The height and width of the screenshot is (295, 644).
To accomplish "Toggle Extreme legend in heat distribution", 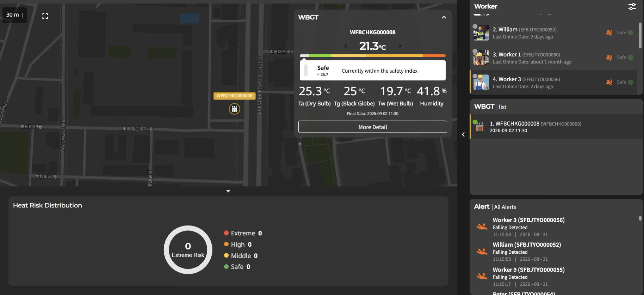I will coord(243,233).
